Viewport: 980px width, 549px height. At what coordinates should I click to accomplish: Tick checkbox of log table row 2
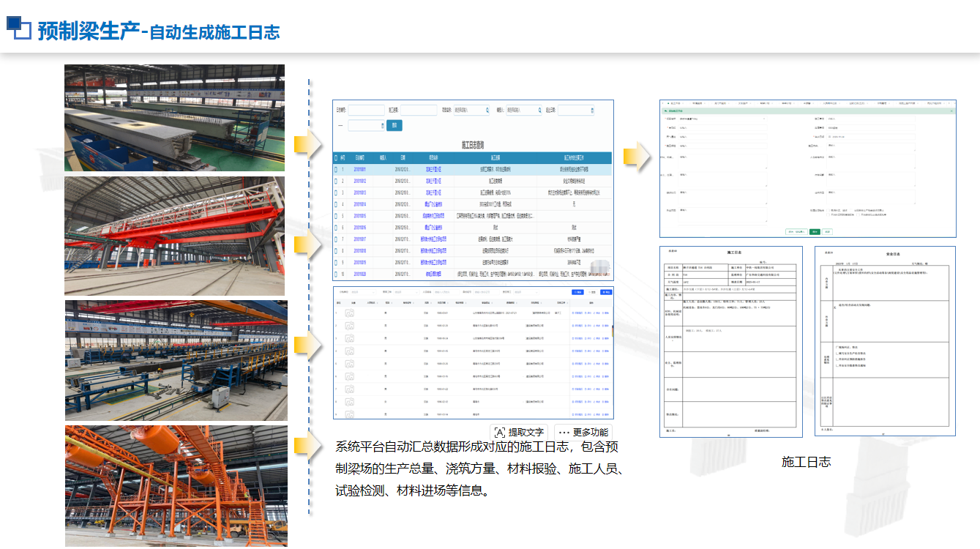[336, 181]
